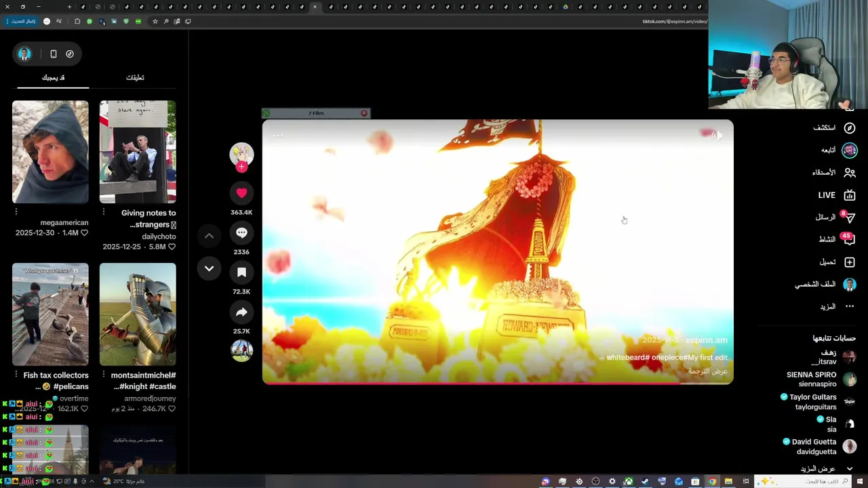Screen dimensions: 868x488
Task: Open video options three dots on player
Action: (x=278, y=136)
